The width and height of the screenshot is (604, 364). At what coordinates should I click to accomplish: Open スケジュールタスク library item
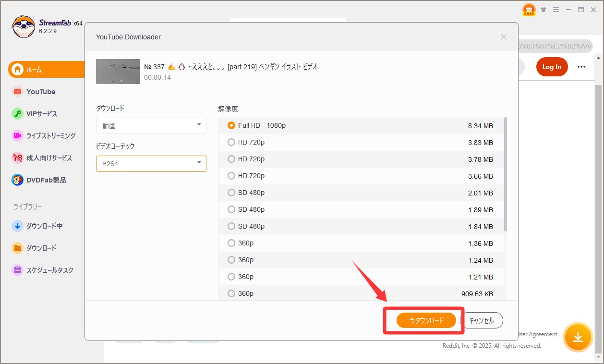tap(50, 270)
